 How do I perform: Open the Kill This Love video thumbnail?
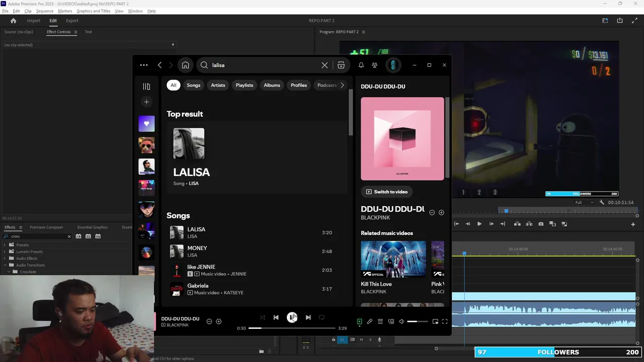point(393,259)
